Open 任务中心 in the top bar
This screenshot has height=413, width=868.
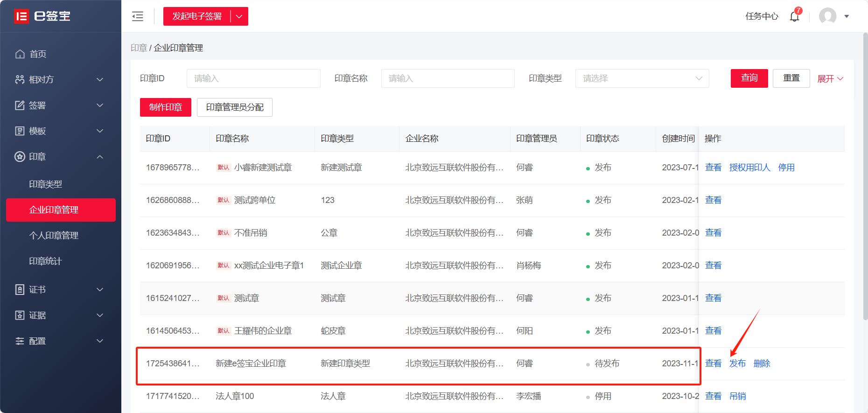point(762,16)
